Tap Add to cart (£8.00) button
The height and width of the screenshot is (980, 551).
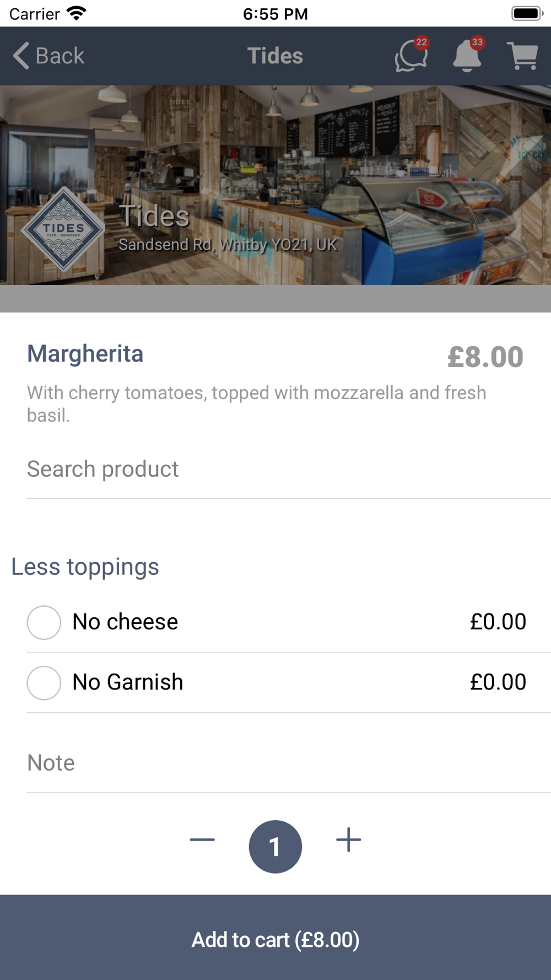pyautogui.click(x=275, y=939)
